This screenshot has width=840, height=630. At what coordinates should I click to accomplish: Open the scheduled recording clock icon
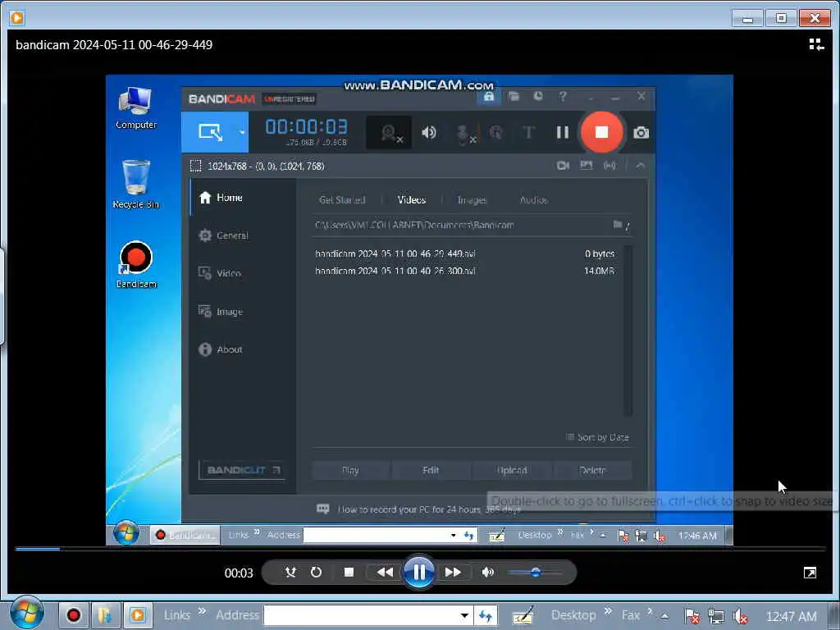[x=538, y=97]
